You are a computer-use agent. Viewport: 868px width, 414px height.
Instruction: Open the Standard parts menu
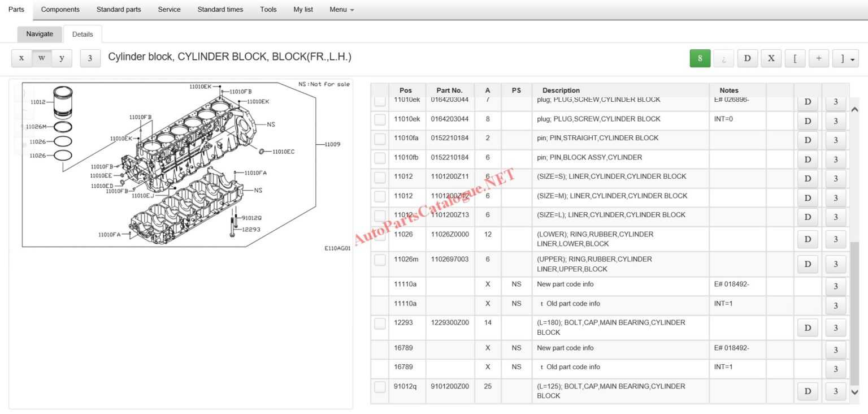(x=119, y=10)
